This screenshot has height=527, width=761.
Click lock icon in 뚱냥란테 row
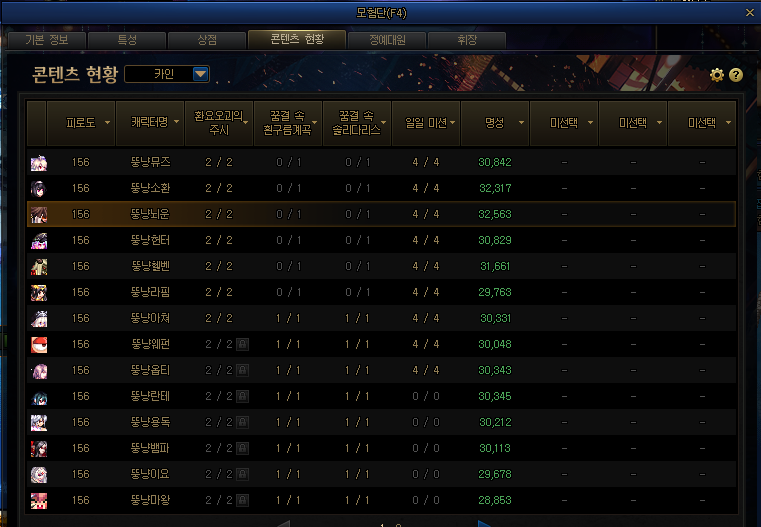(242, 396)
